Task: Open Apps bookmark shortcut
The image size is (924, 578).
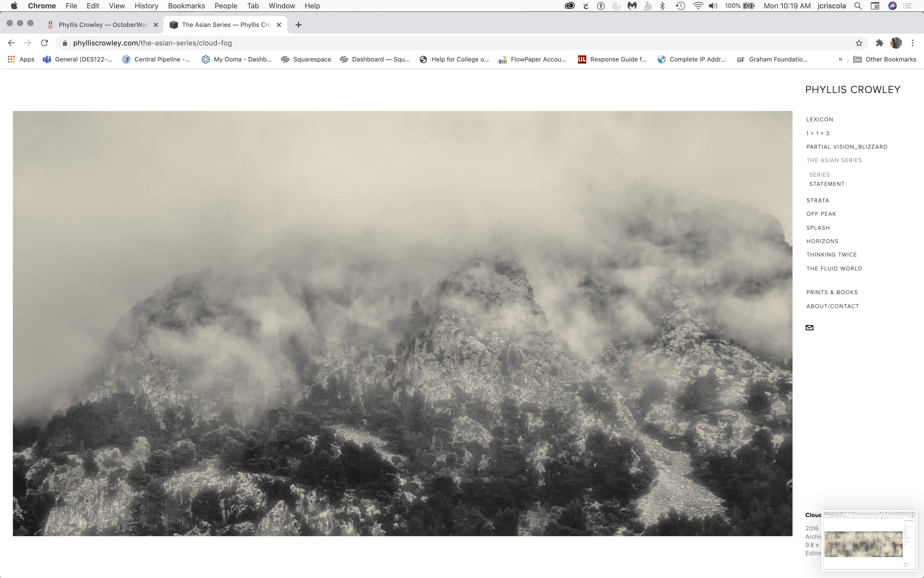Action: click(21, 59)
